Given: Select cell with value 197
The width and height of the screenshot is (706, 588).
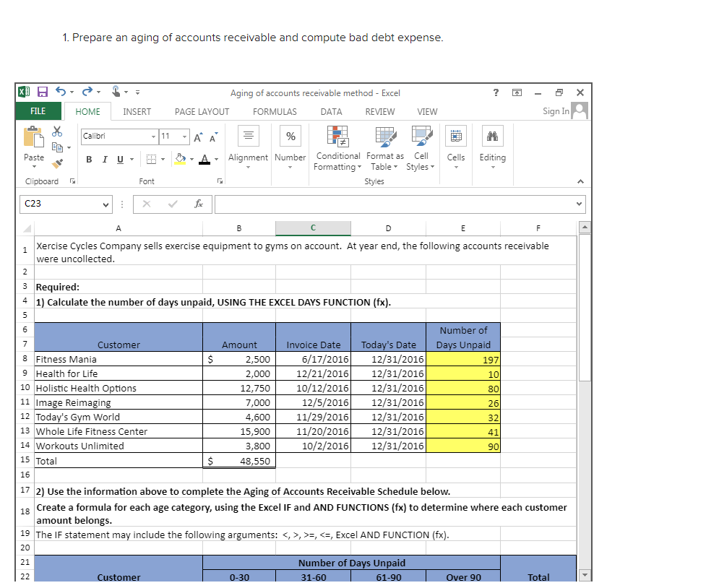Looking at the screenshot, I should 463,359.
